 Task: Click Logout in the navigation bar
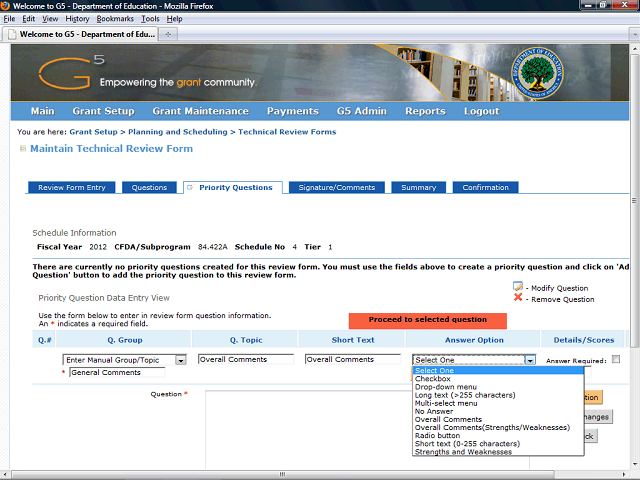(x=481, y=111)
